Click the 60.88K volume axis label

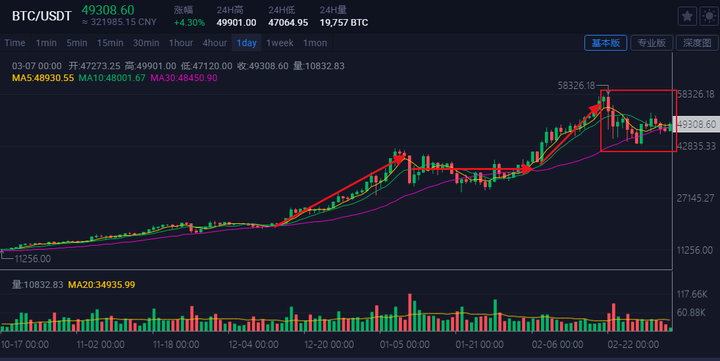691,312
